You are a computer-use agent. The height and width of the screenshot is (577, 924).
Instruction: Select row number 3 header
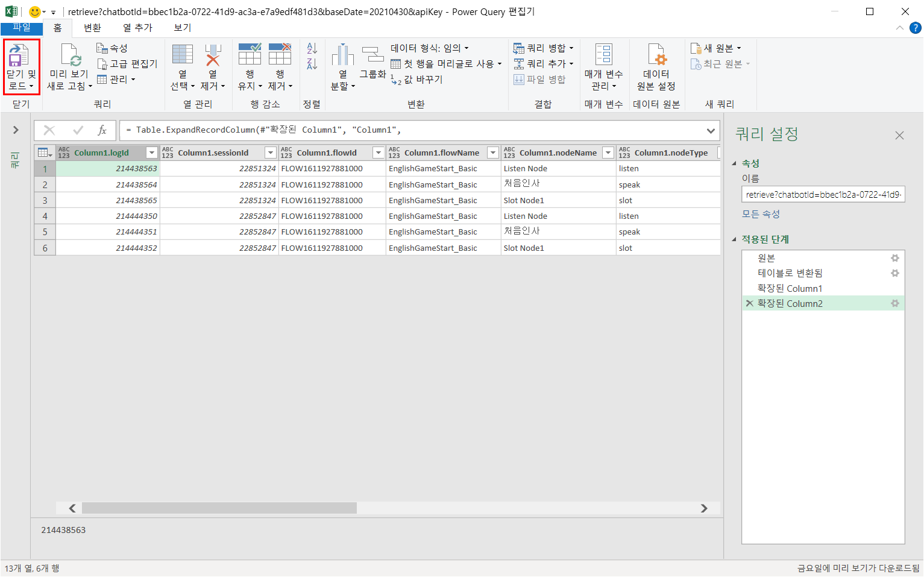click(x=45, y=200)
